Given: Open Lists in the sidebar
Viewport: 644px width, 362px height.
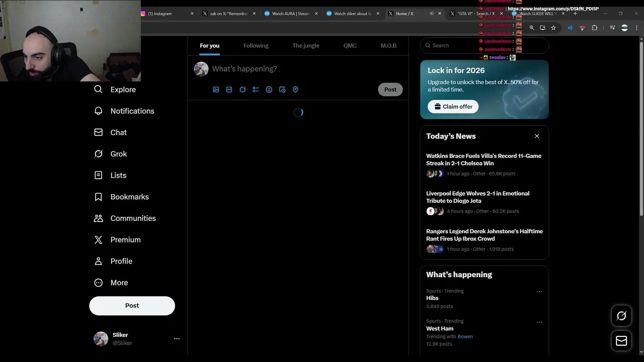Looking at the screenshot, I should click(110, 175).
